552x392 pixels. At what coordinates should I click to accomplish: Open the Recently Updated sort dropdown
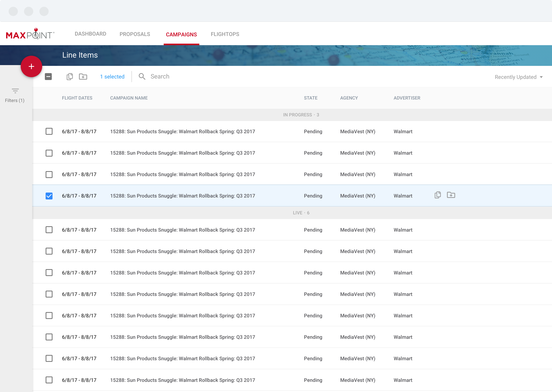coord(518,77)
